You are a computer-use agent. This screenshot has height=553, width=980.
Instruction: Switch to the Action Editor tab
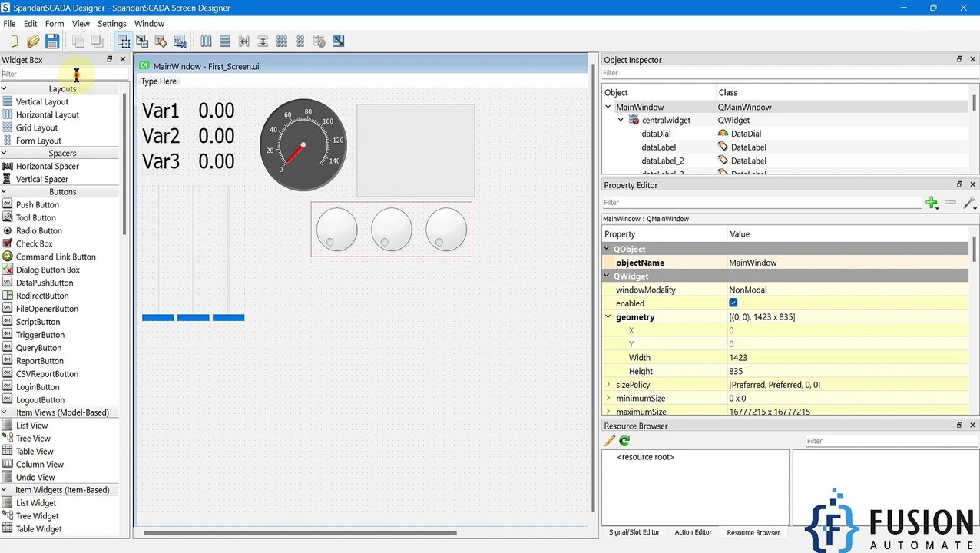[693, 532]
